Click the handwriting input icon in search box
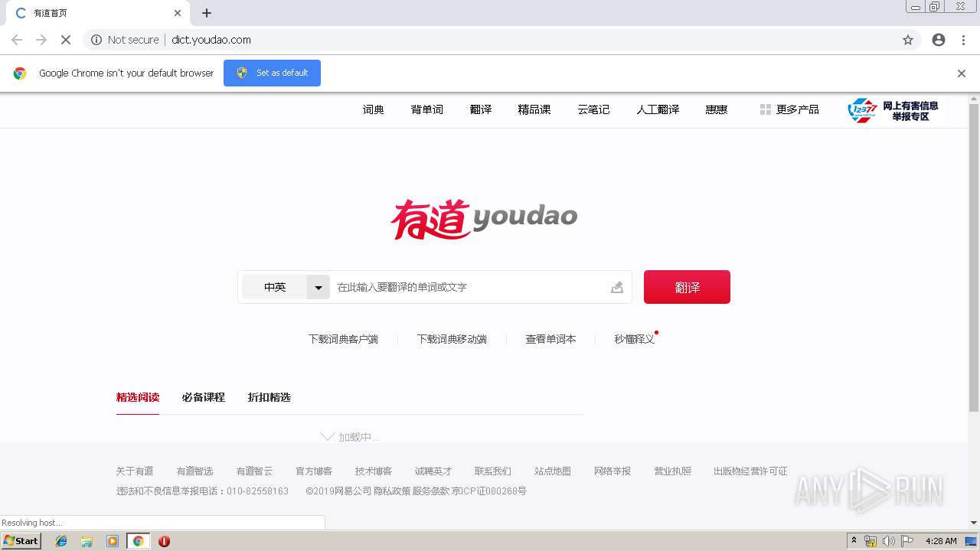The width and height of the screenshot is (980, 551). (617, 287)
